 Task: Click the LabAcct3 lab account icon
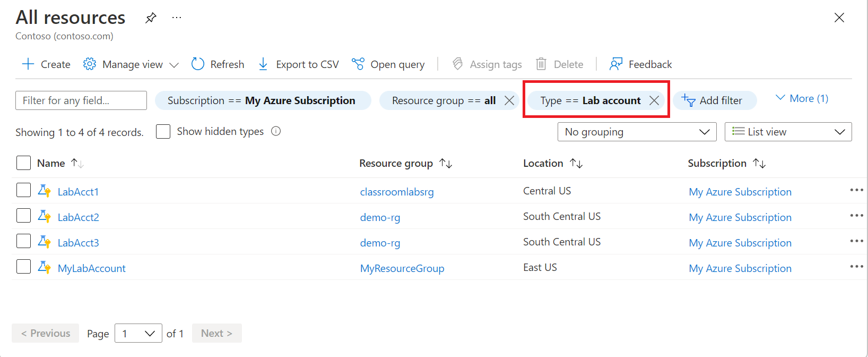pyautogui.click(x=45, y=241)
